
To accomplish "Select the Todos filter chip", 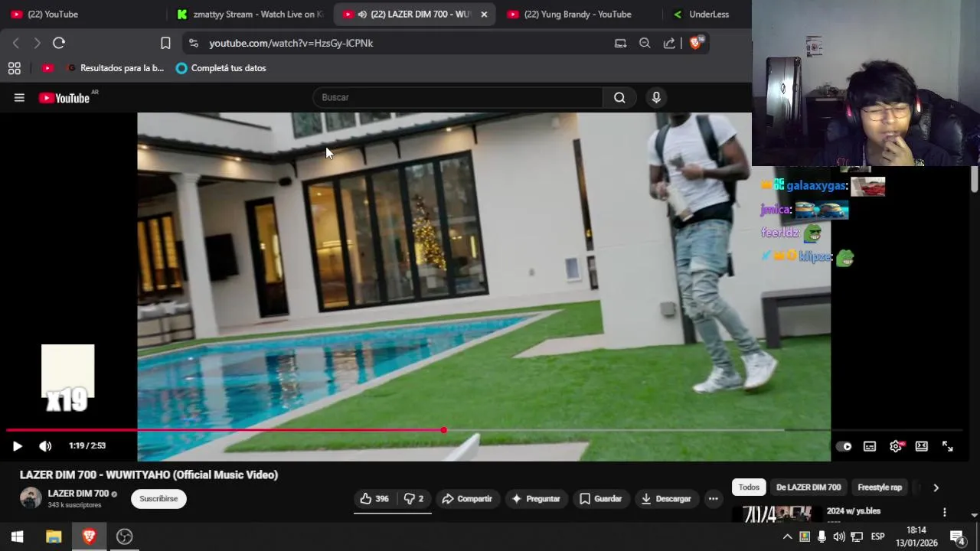I will [x=749, y=487].
